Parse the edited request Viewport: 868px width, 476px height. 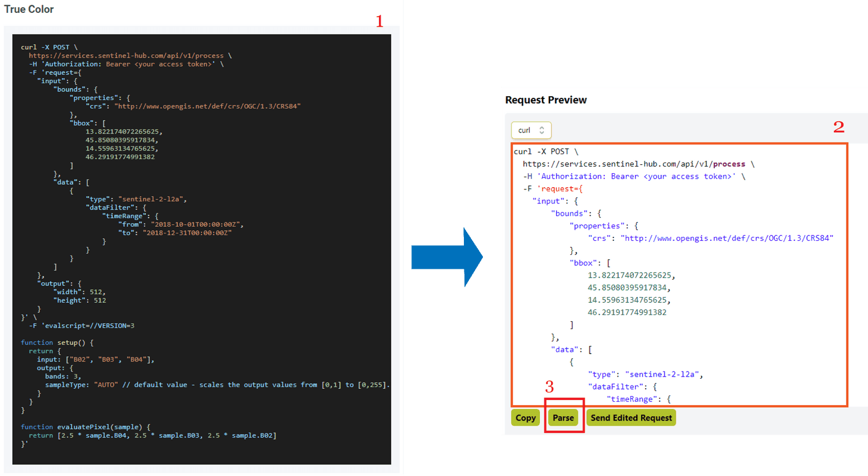pos(563,418)
